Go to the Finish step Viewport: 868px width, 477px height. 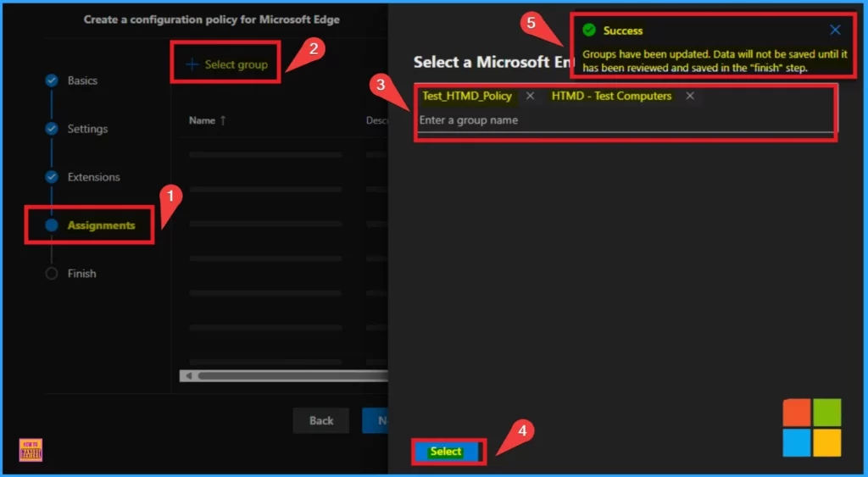click(81, 274)
